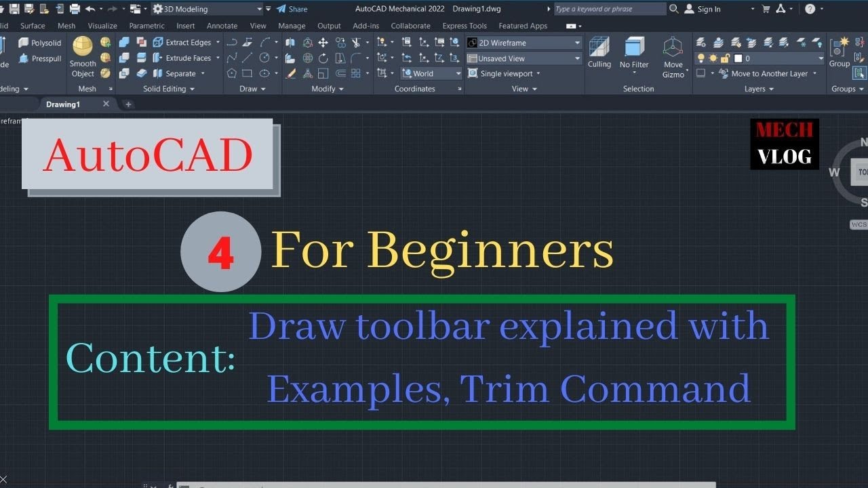Click the keyword search input field
Viewport: 868px width, 488px height.
coord(610,9)
